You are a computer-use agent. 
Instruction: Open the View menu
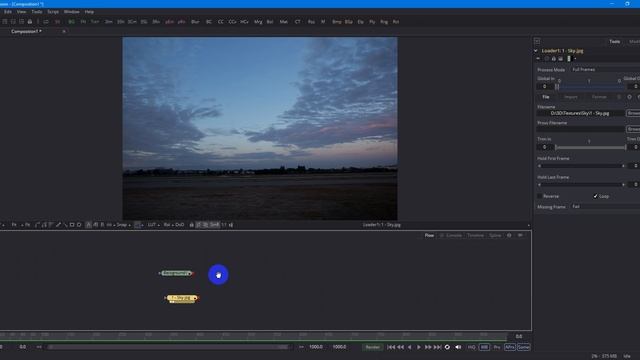tap(21, 12)
